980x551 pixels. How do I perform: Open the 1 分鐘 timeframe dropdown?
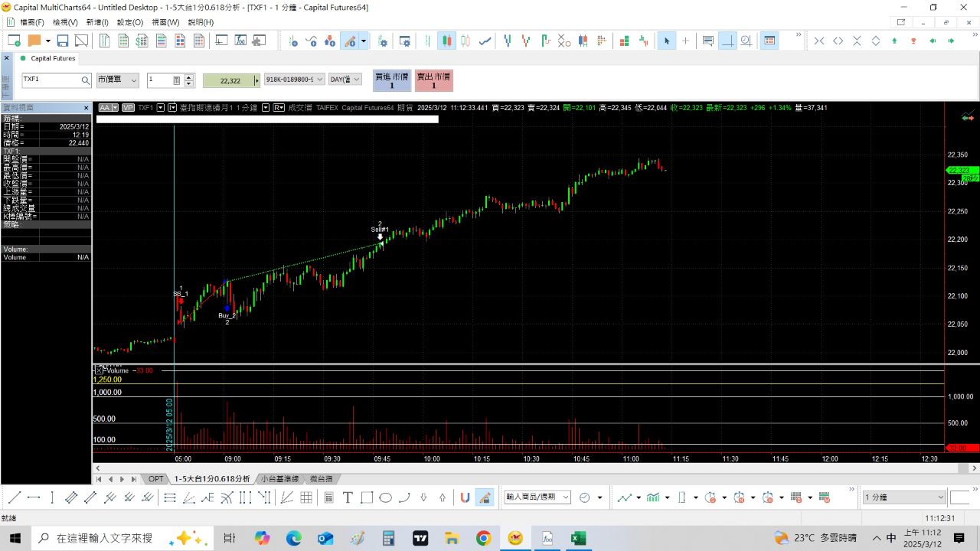[904, 497]
